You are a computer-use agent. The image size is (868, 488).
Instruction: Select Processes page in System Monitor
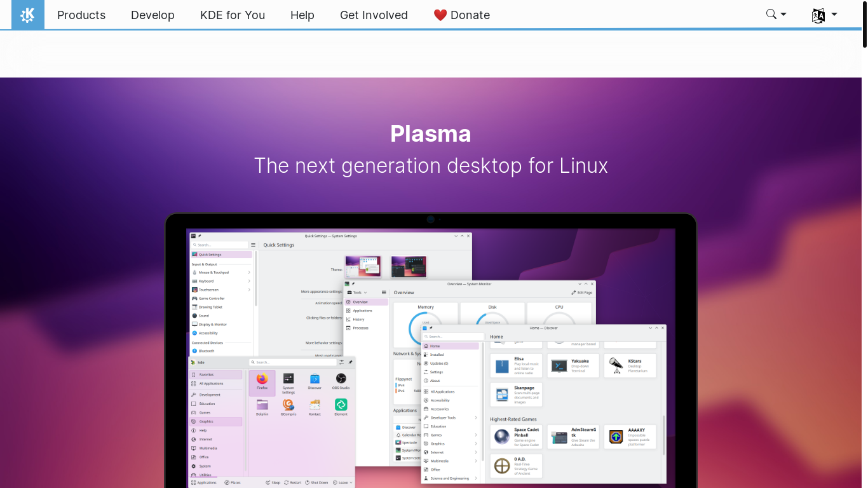366,328
